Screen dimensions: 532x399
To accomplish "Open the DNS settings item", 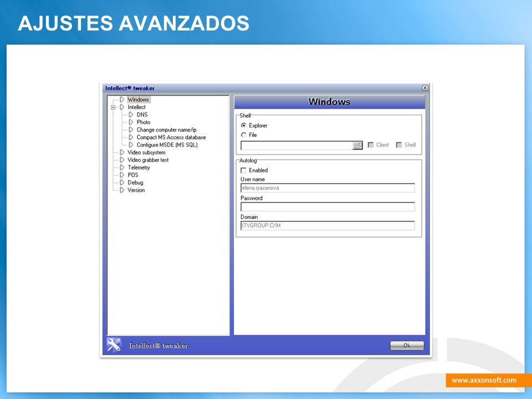I will click(142, 115).
